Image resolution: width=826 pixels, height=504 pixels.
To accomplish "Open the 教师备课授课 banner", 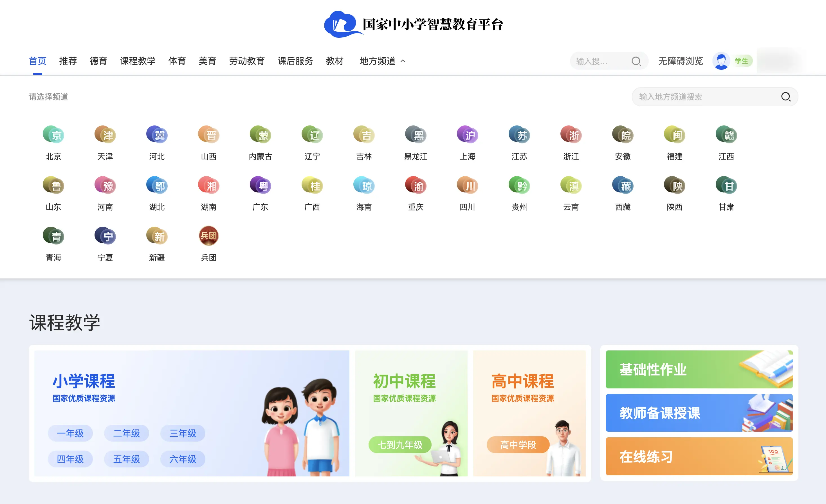I will 699,413.
